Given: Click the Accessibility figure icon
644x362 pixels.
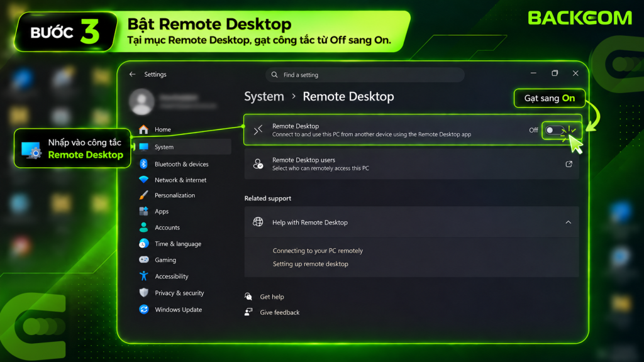Looking at the screenshot, I should (144, 277).
